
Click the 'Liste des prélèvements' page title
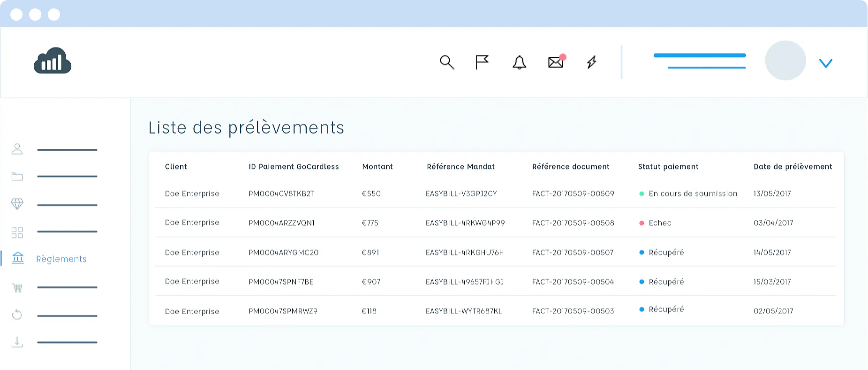(246, 128)
